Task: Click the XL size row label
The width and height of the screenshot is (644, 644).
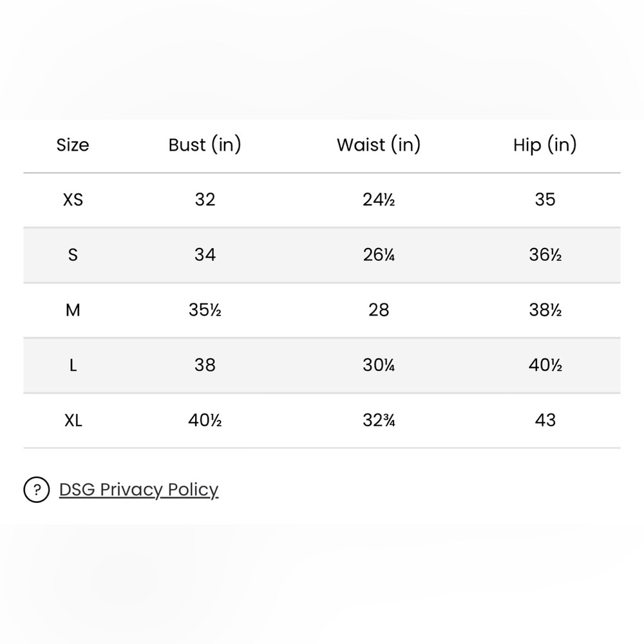Action: 73,421
